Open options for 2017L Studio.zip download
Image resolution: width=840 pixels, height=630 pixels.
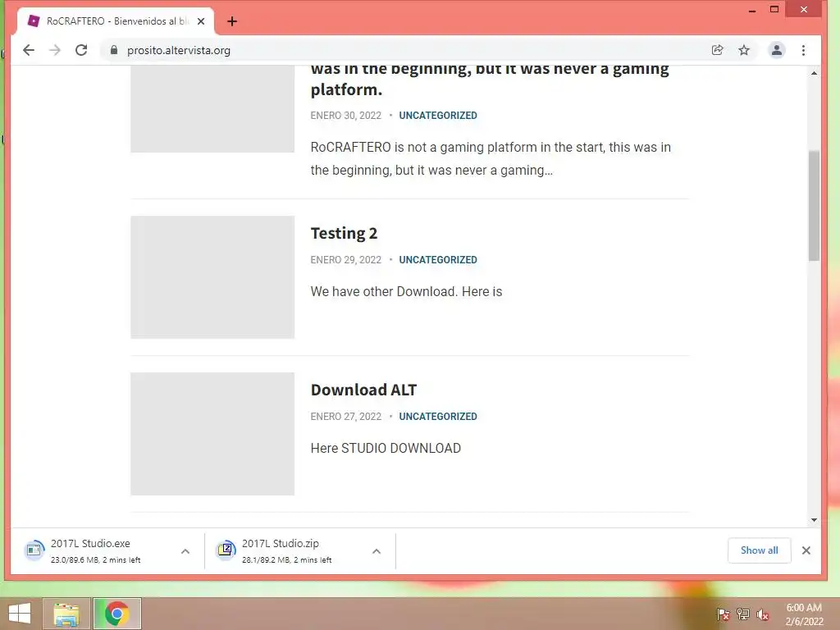pos(377,551)
